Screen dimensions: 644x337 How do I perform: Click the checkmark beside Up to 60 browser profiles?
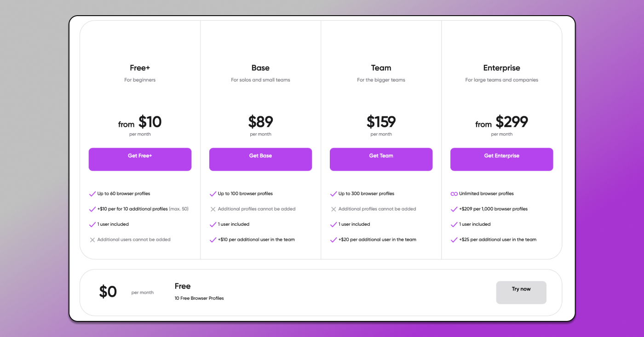point(92,194)
